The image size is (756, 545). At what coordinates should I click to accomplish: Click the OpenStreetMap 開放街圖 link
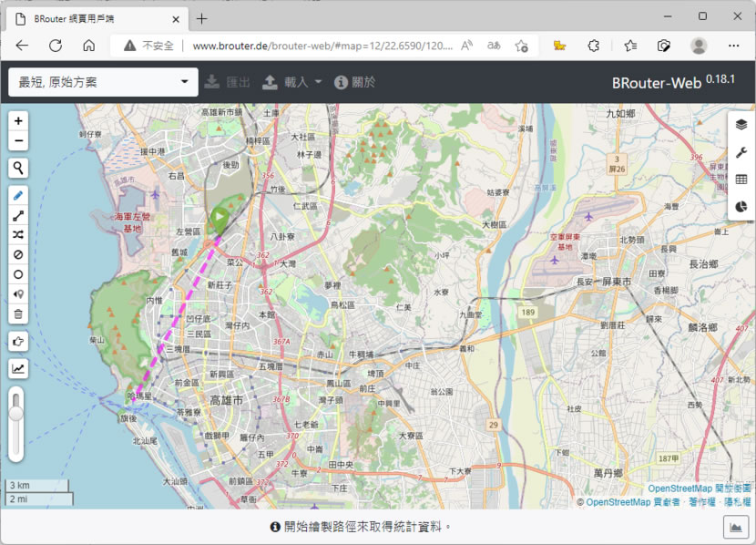point(700,488)
